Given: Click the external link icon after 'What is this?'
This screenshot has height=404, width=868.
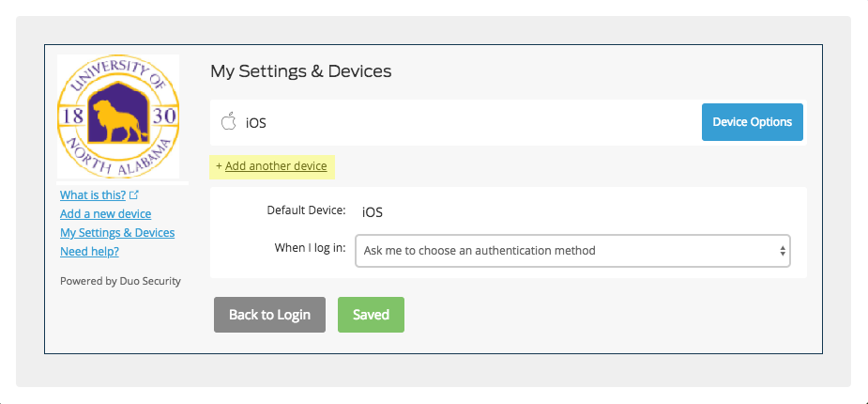Looking at the screenshot, I should (x=134, y=195).
